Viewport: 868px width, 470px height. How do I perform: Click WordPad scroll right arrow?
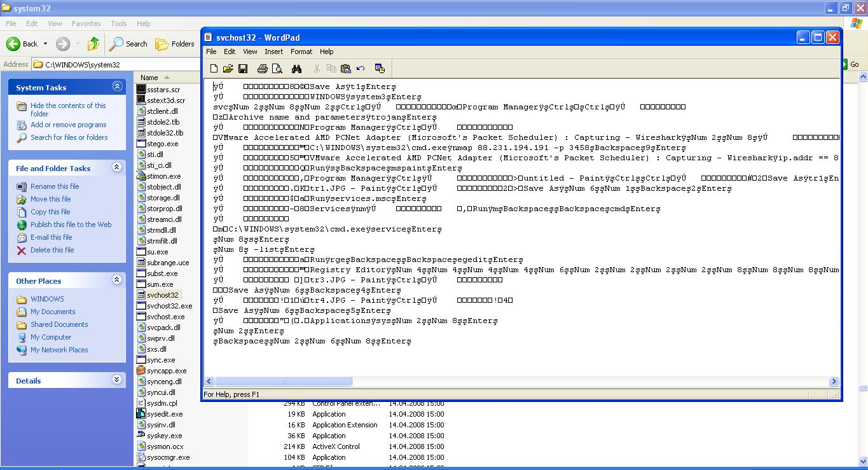point(834,382)
